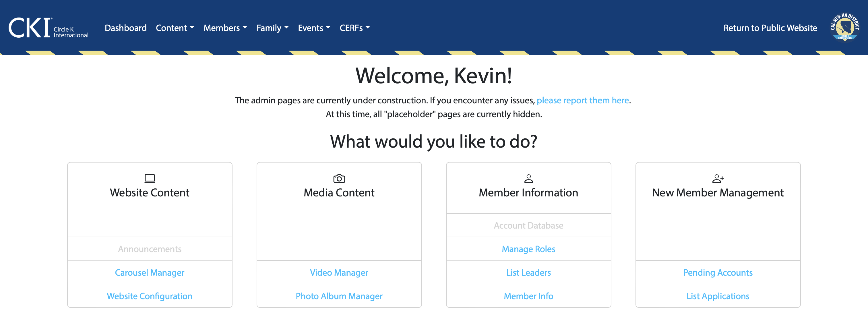Viewport: 868px width, 313px height.
Task: Click the laptop icon above Website Content
Action: click(x=150, y=178)
